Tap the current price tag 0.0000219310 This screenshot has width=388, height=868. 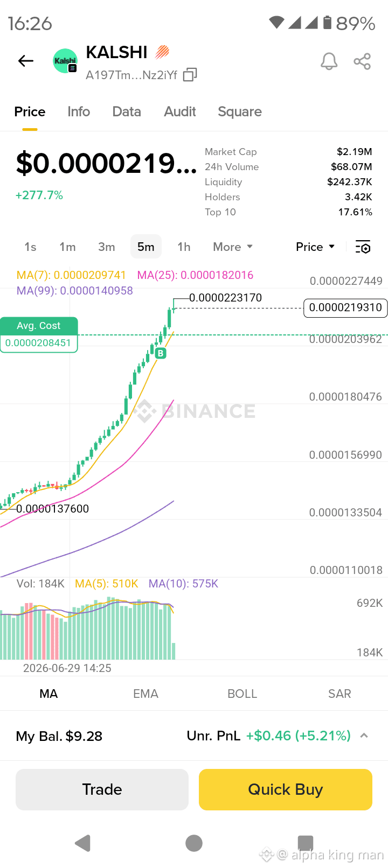coord(345,307)
